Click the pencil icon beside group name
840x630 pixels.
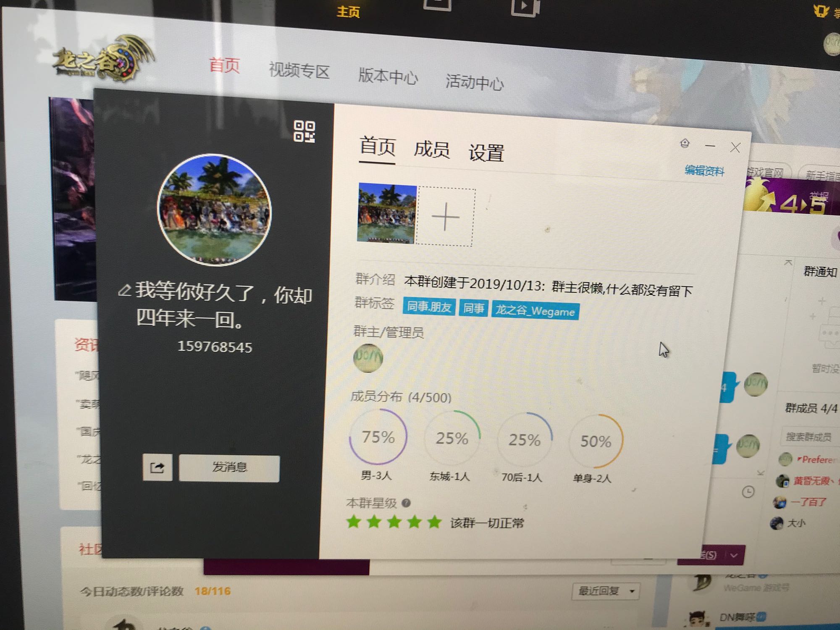pos(124,290)
